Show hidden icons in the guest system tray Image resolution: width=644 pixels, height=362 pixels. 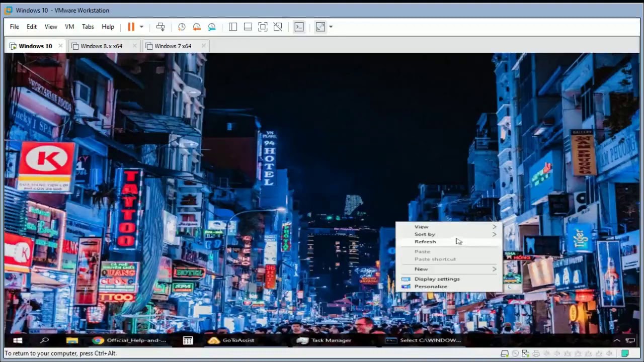pos(617,340)
